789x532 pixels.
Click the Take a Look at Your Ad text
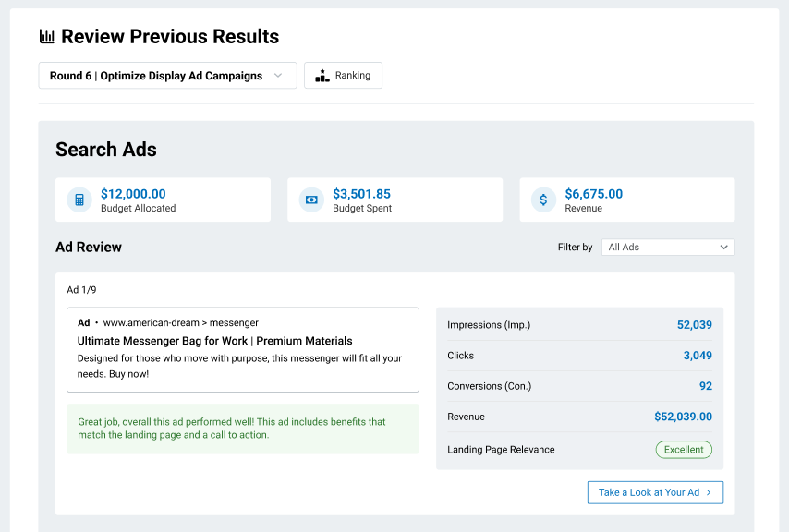[x=649, y=493]
